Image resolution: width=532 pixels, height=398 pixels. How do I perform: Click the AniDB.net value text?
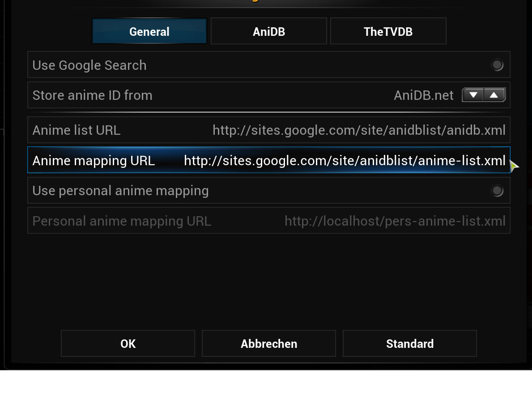423,95
